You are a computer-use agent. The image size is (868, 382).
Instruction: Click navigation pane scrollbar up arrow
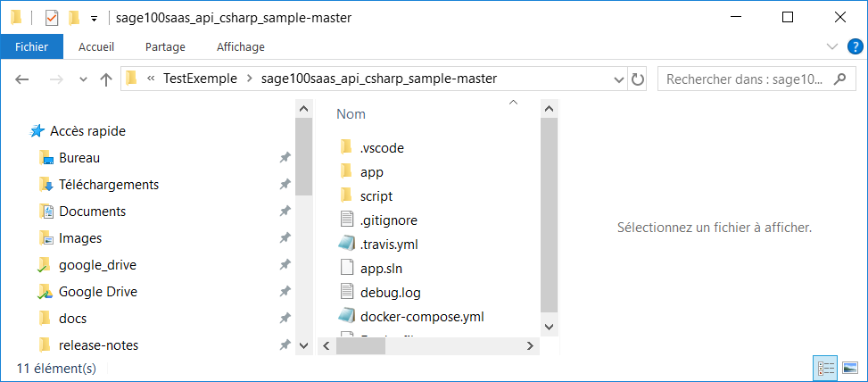(303, 109)
